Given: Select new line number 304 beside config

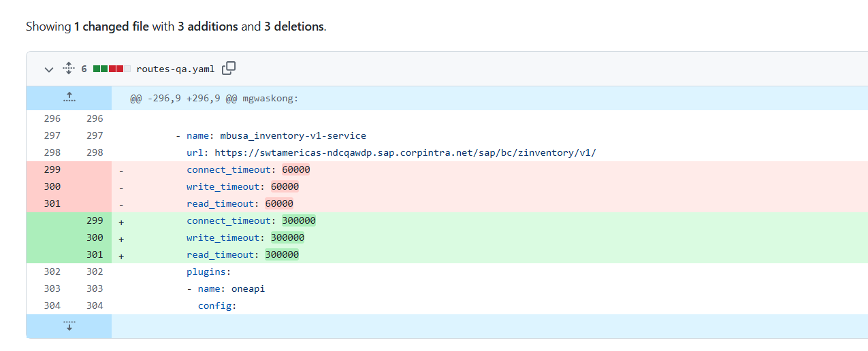Looking at the screenshot, I should tap(95, 305).
